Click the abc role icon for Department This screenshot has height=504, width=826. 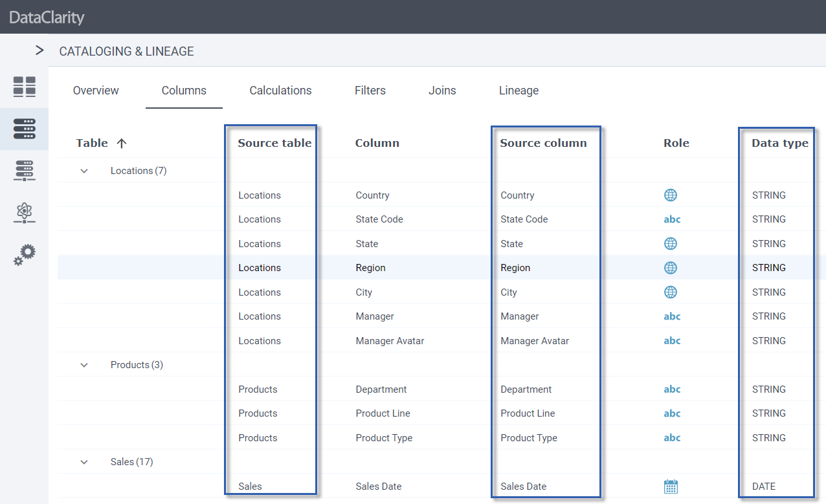672,389
